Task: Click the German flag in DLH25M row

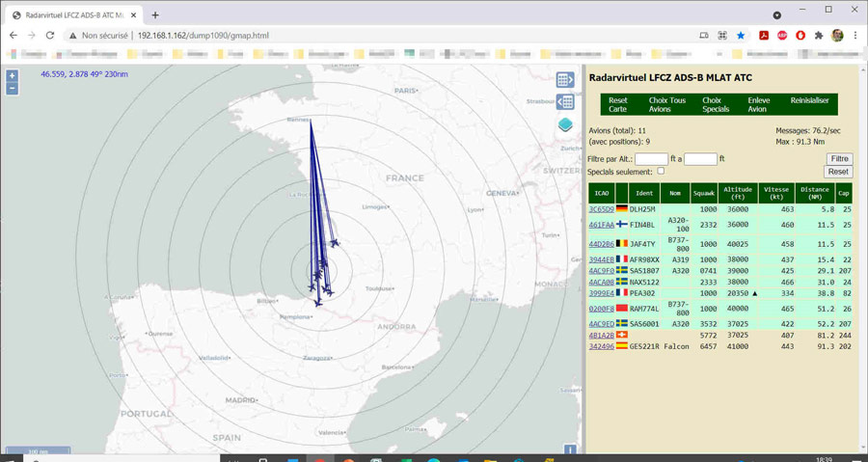Action: (622, 209)
